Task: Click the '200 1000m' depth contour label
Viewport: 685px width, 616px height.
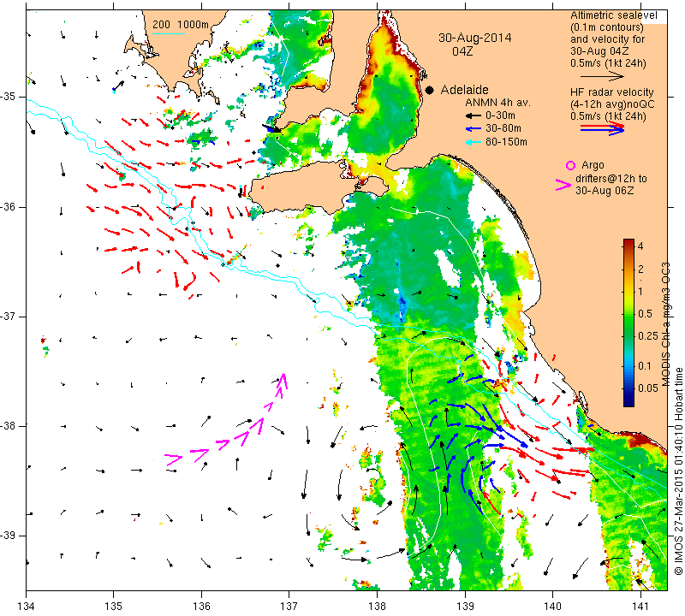Action: coord(181,25)
